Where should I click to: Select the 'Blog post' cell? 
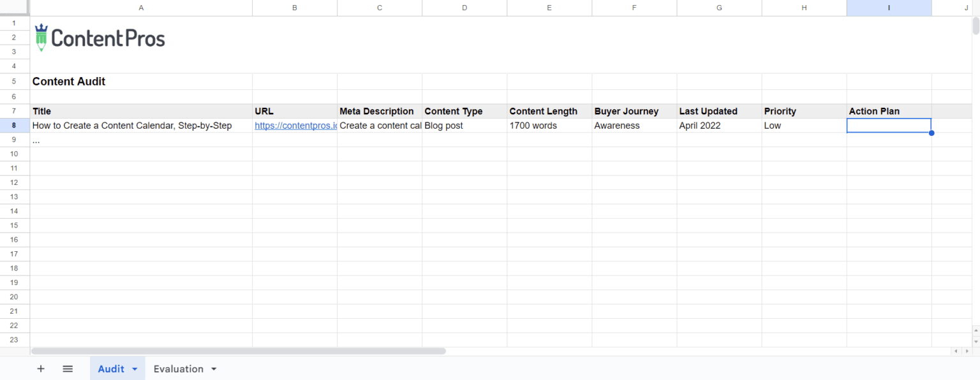click(x=464, y=126)
